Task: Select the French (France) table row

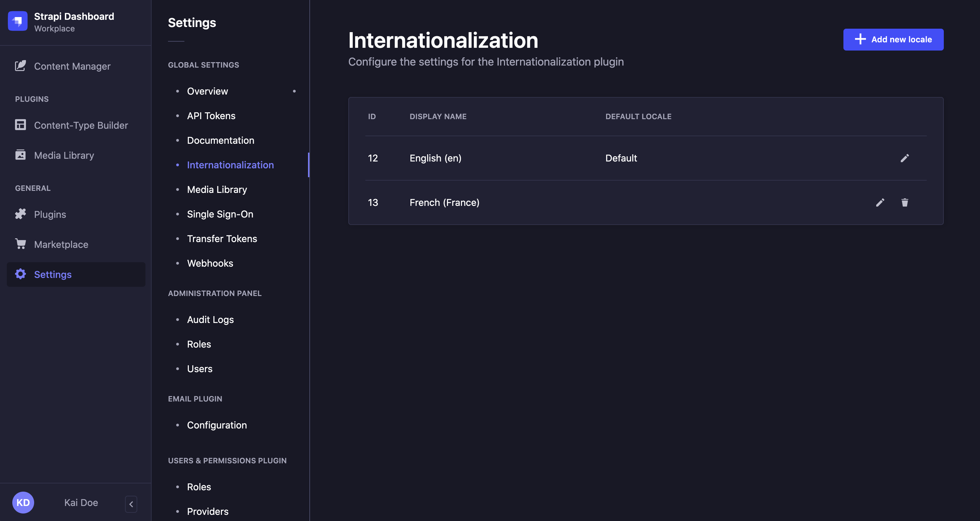Action: pos(444,203)
